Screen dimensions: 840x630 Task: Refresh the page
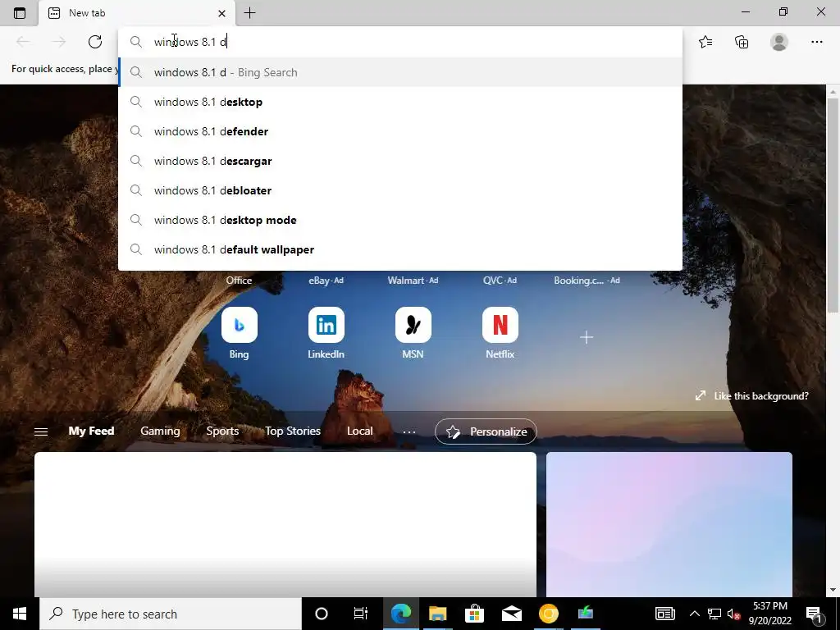(95, 42)
